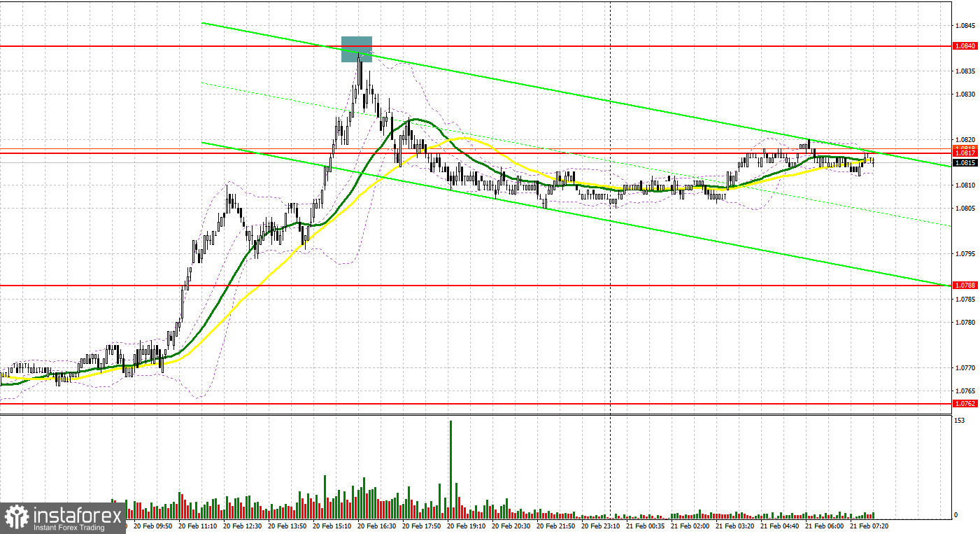Click the red 1.0840 resistance level label
The height and width of the screenshot is (534, 980).
[965, 45]
